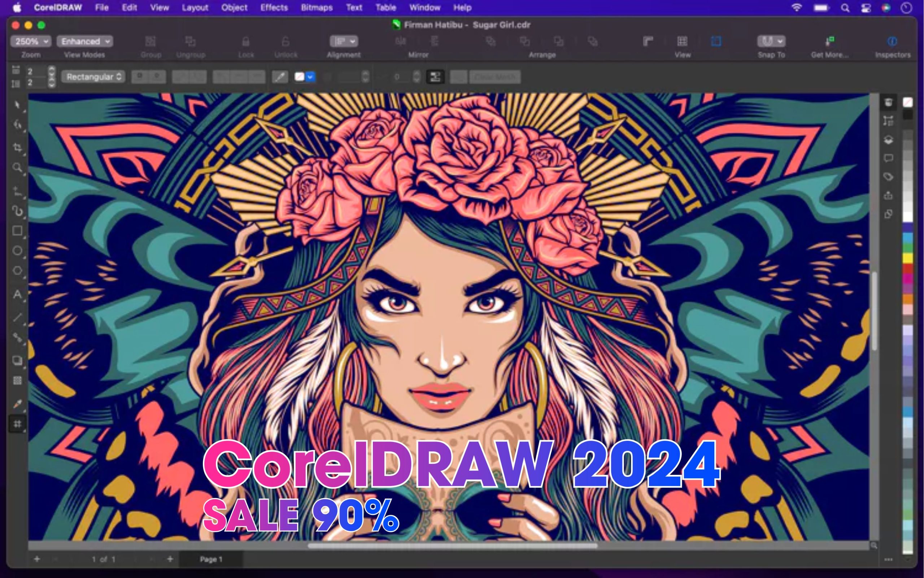Screen dimensions: 924x578
Task: Toggle the Inspectors panel
Action: [x=892, y=41]
